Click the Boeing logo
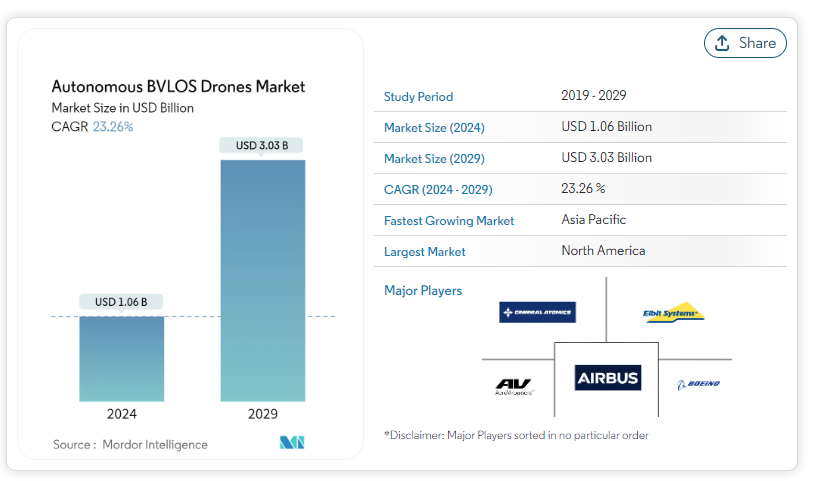814x481 pixels. pyautogui.click(x=698, y=384)
